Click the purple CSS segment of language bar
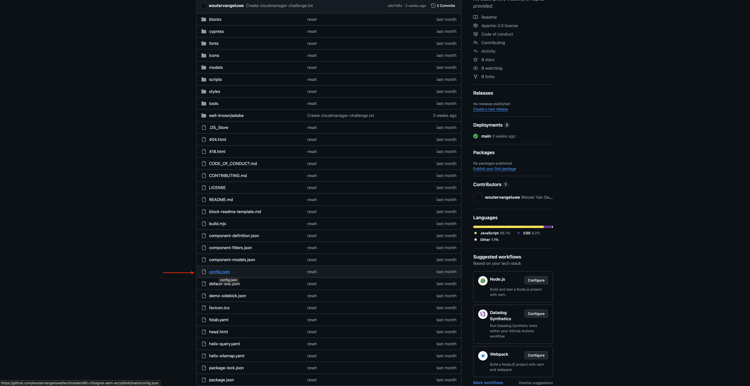The height and width of the screenshot is (386, 750). (x=548, y=227)
